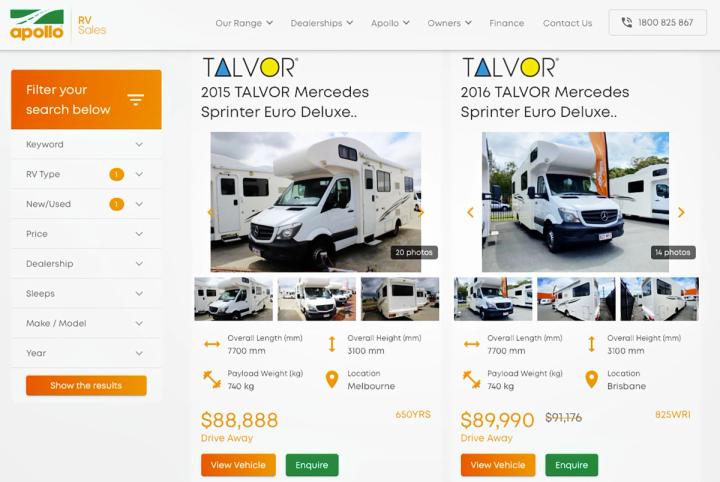
Task: Show next photo of 2015 Talvor listing
Action: click(x=421, y=212)
